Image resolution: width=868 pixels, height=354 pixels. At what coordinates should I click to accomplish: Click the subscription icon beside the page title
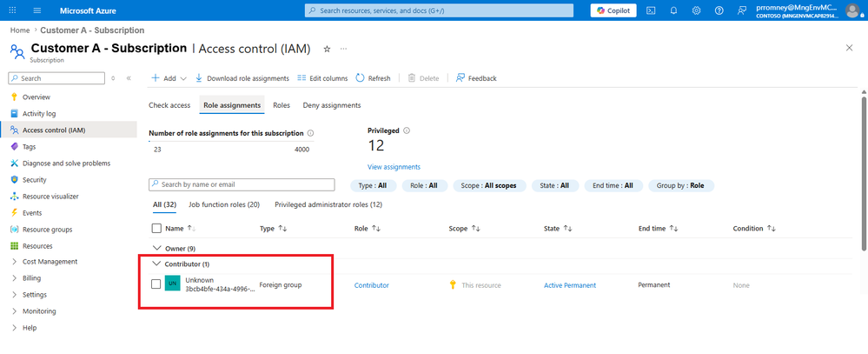17,52
